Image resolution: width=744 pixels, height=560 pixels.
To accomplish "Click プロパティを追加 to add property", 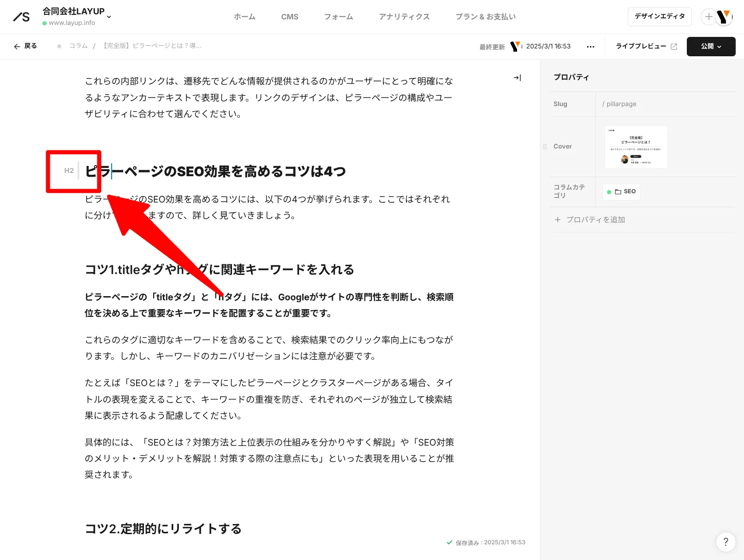I will click(x=590, y=220).
